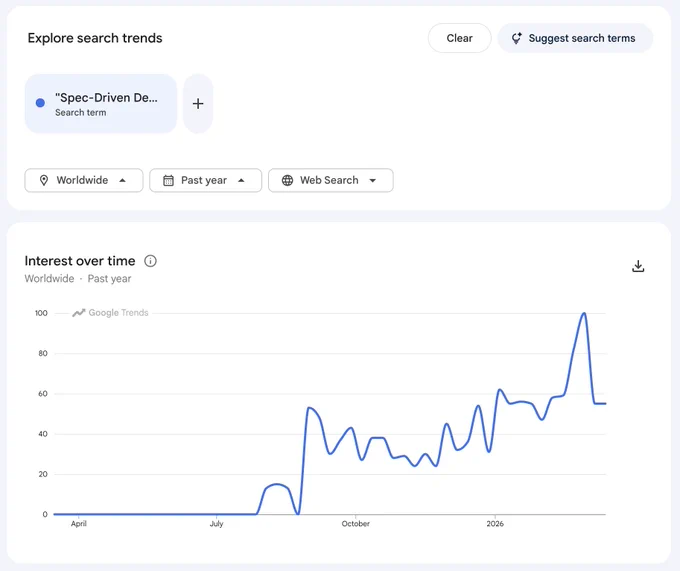Click the blue dot color swatch
The height and width of the screenshot is (571, 680).
tap(40, 103)
